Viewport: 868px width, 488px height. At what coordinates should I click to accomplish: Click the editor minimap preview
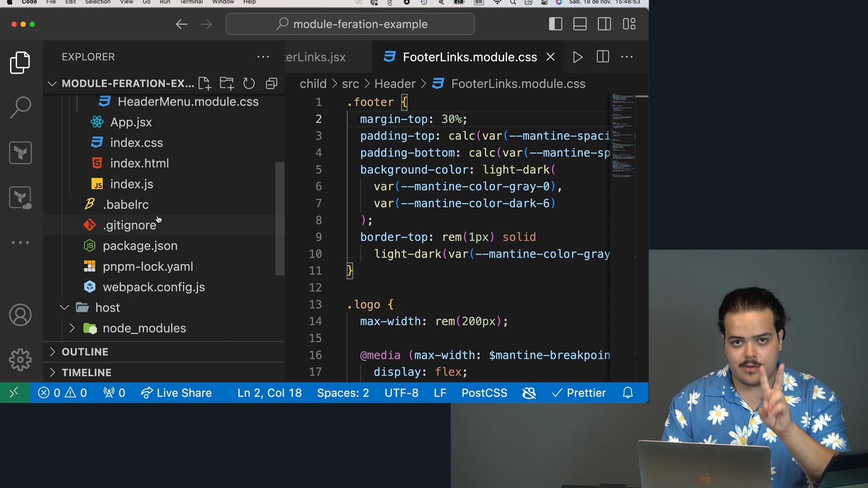[623, 136]
